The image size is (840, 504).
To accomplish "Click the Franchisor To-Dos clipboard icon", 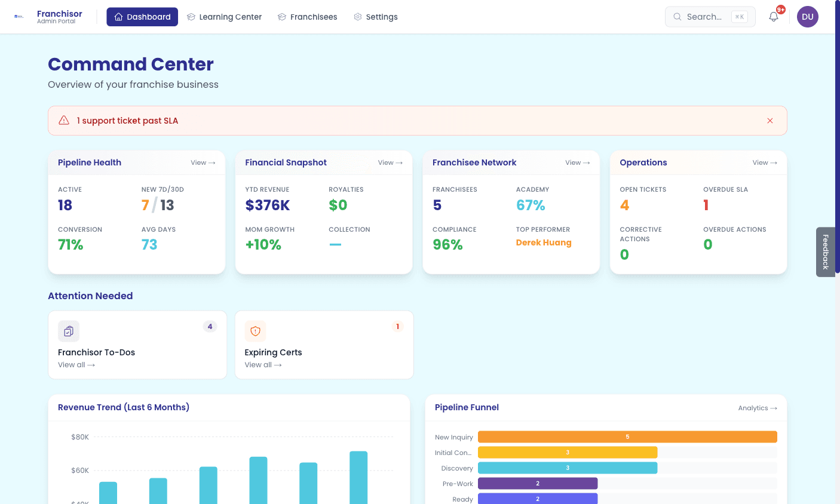I will point(69,331).
